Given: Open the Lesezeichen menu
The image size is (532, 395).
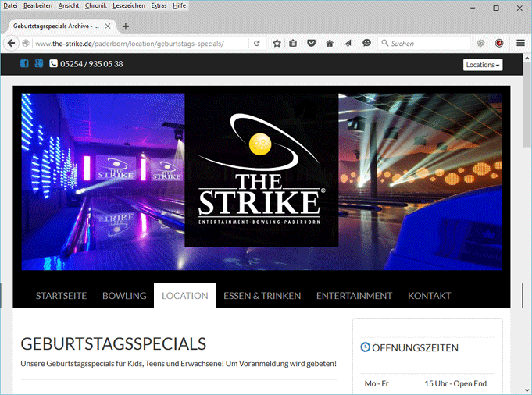Looking at the screenshot, I should (129, 5).
